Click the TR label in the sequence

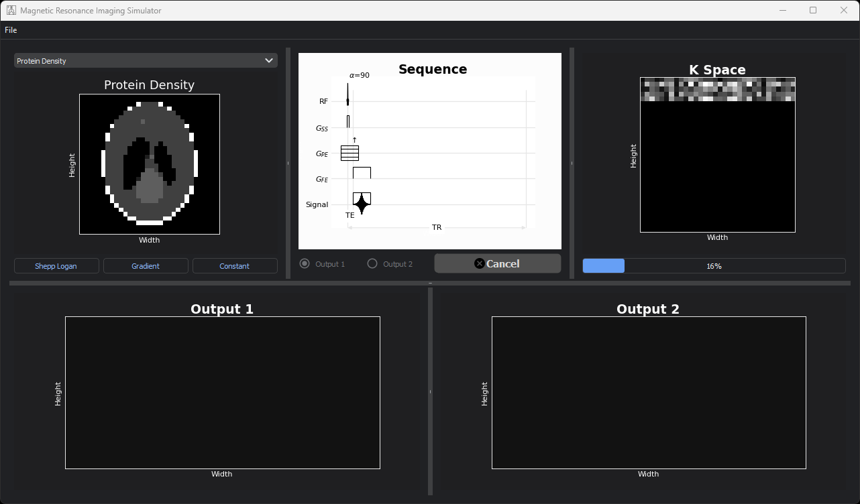tap(437, 228)
